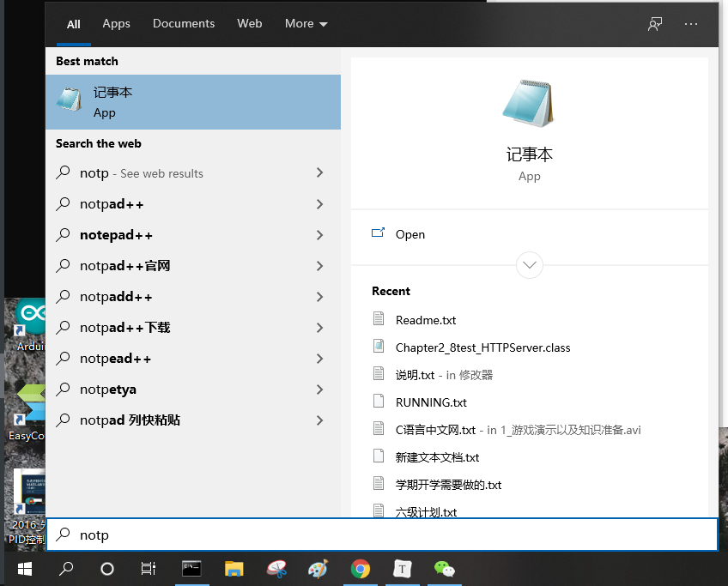
Task: Expand arrow next to 'notpad++下载'
Action: [319, 328]
